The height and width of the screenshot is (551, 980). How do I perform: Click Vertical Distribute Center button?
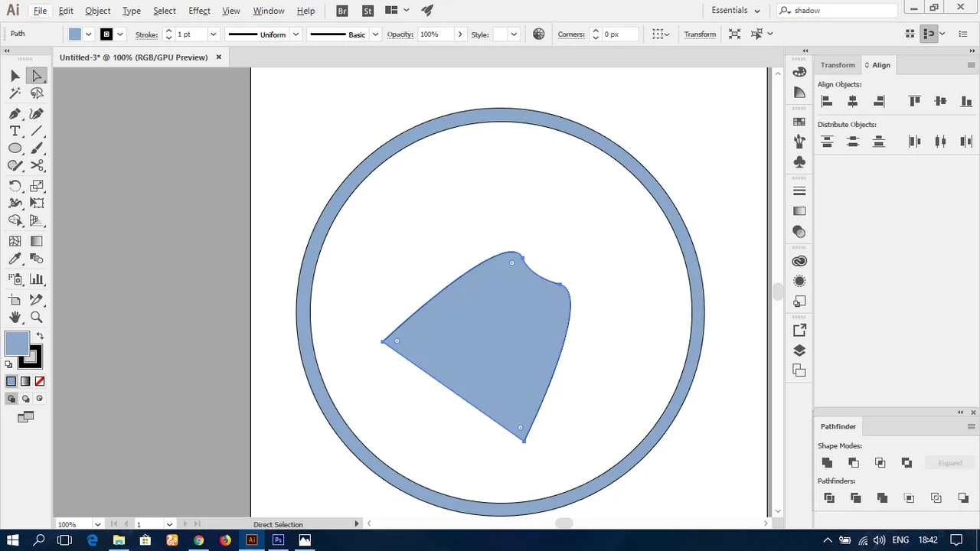pyautogui.click(x=853, y=141)
